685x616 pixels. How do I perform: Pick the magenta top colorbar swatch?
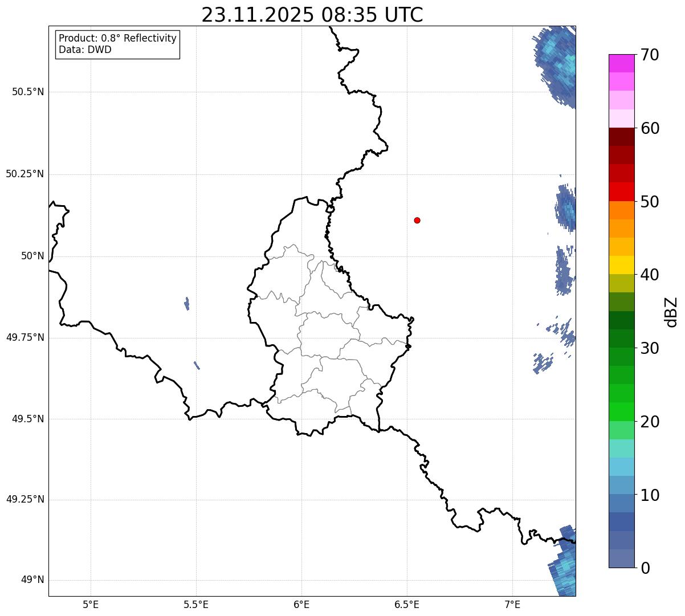622,63
